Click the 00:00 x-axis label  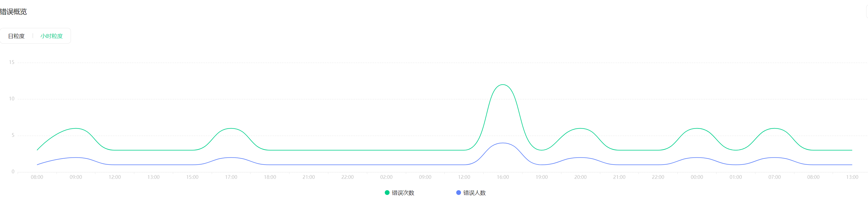tap(697, 177)
